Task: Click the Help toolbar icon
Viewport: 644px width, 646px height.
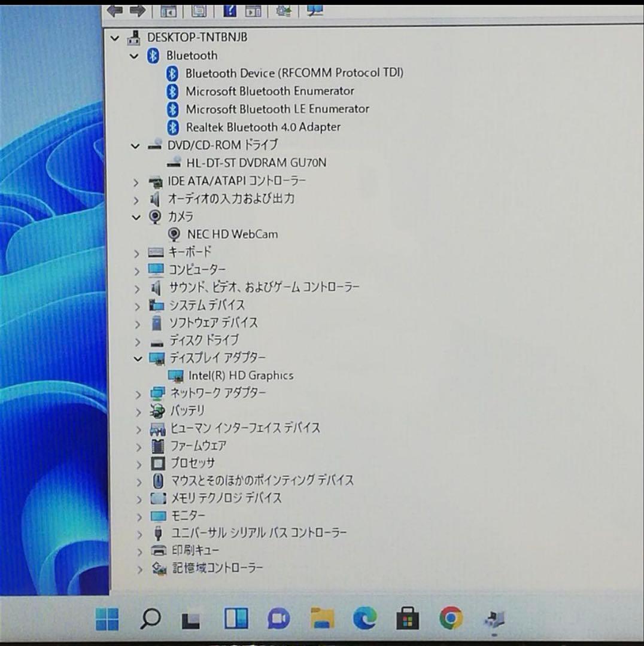Action: point(231,10)
